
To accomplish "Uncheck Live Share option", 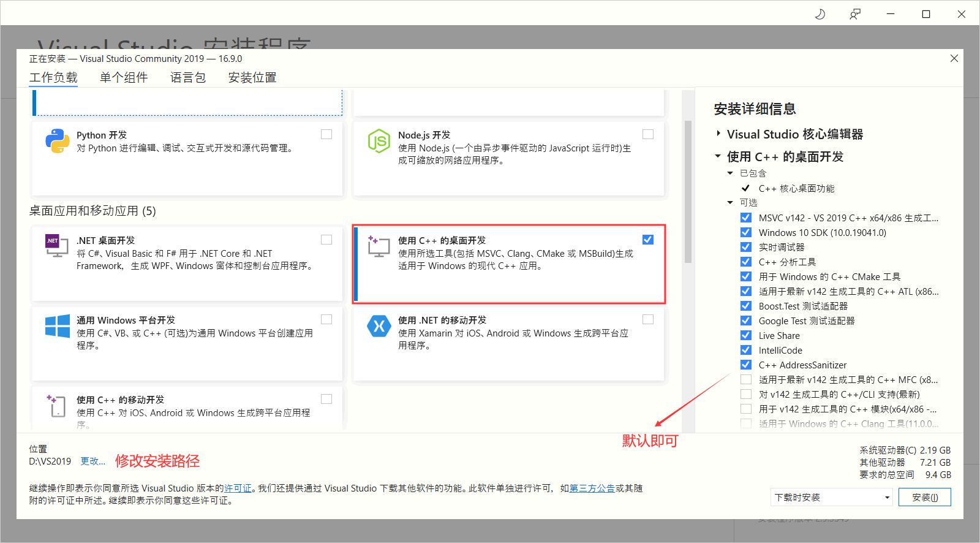I will pyautogui.click(x=746, y=335).
